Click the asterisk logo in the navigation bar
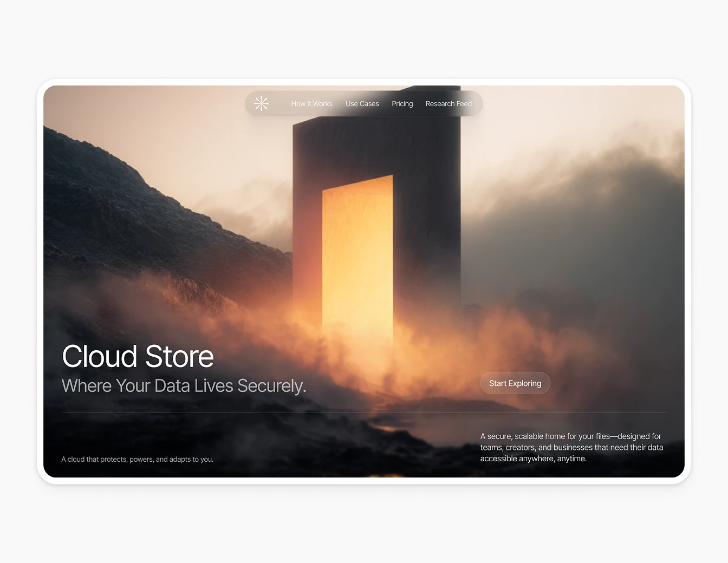728x563 pixels. [x=262, y=103]
